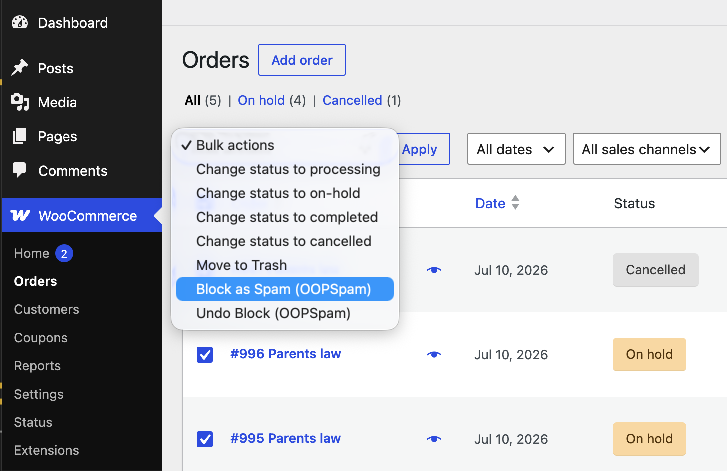Select Block as Spam (OOPSpam) action
The image size is (727, 471).
click(285, 289)
